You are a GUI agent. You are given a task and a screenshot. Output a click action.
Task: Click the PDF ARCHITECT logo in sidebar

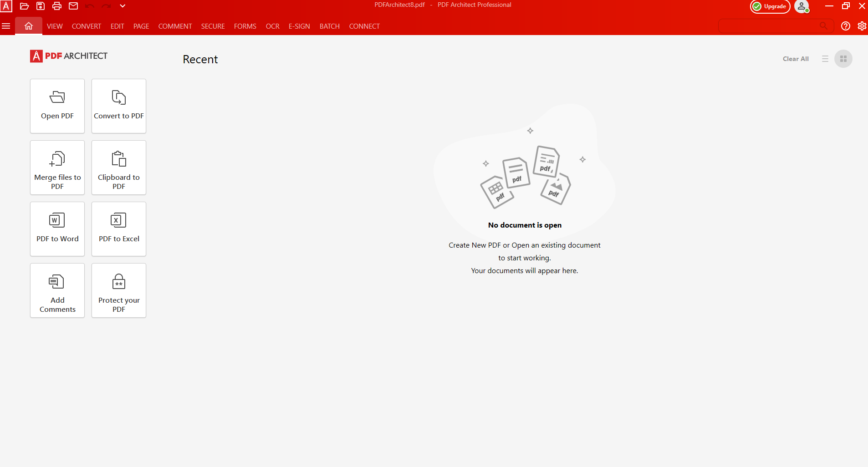69,56
